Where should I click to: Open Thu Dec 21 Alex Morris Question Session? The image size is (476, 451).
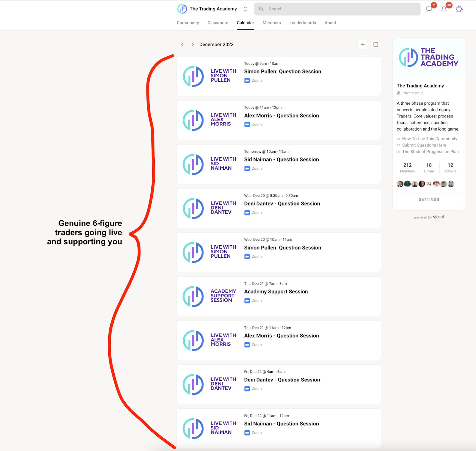click(281, 336)
